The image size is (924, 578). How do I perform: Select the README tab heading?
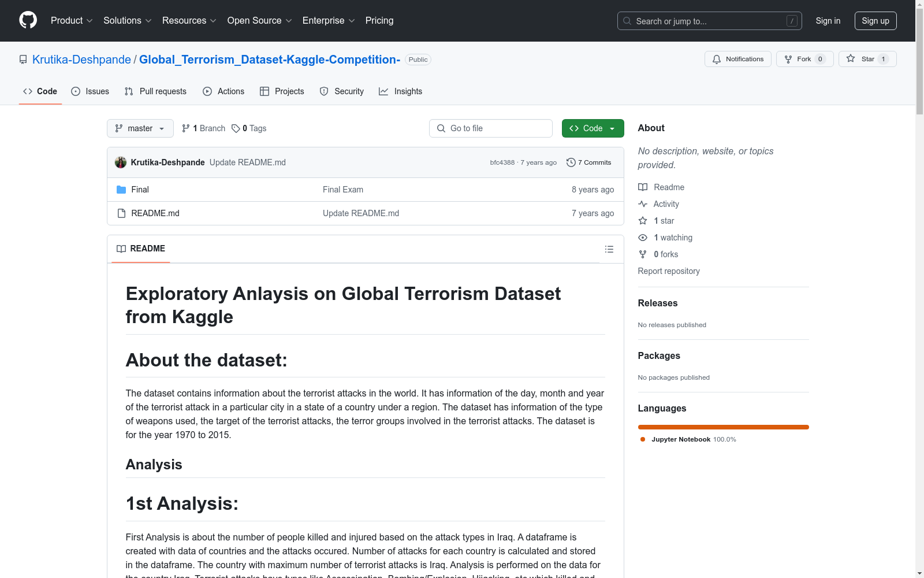click(141, 249)
